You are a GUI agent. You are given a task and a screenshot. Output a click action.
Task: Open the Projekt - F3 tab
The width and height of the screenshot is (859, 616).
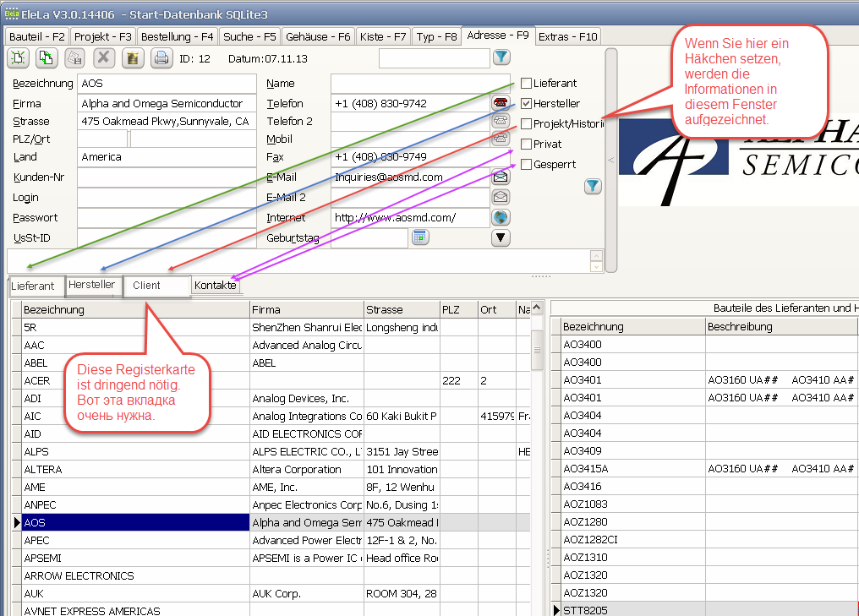point(102,36)
